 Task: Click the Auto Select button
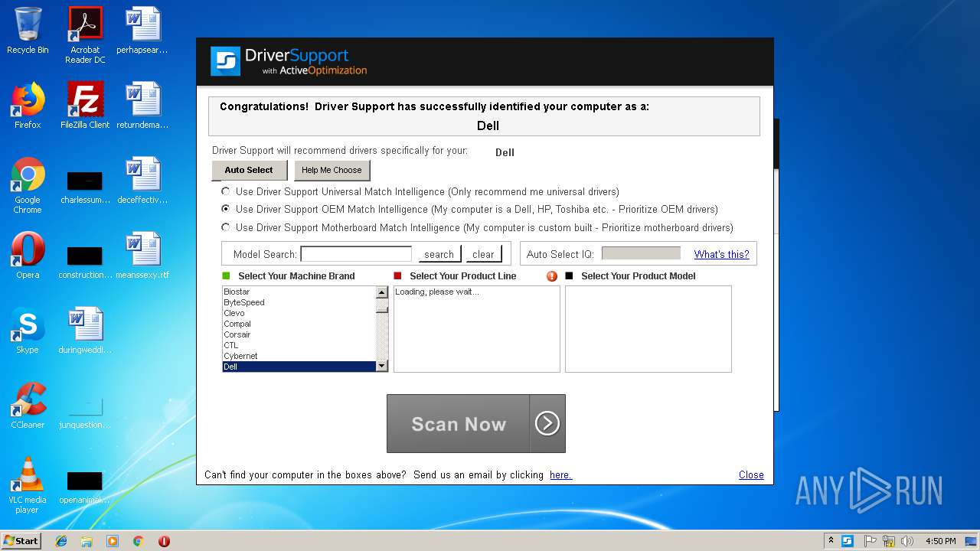249,170
